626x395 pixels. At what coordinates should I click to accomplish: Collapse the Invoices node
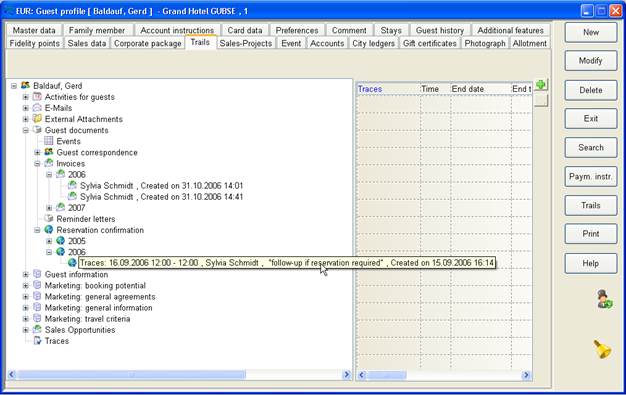(37, 163)
